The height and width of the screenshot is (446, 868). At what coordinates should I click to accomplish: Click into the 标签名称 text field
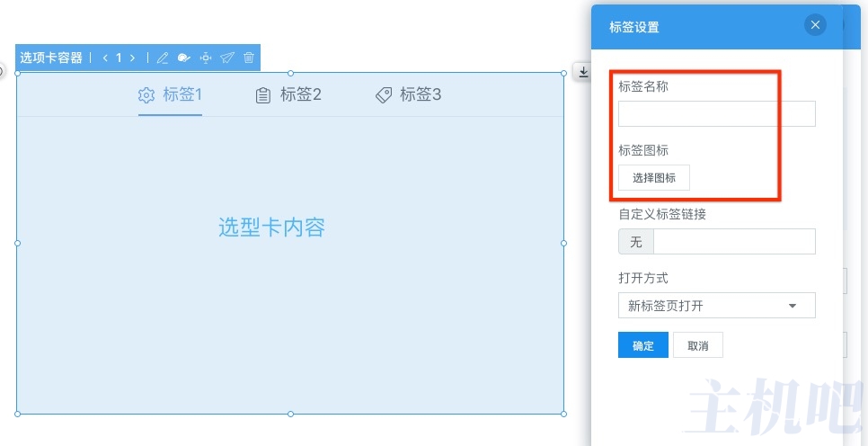[716, 113]
